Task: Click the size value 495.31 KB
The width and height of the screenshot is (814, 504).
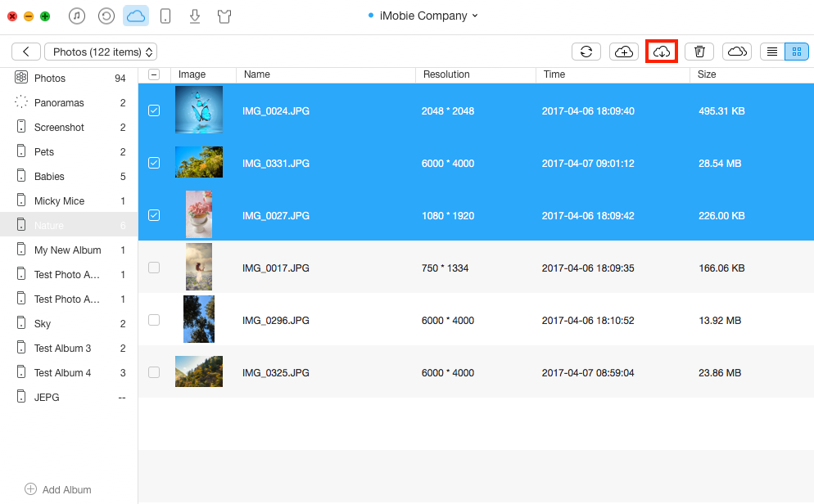Action: tap(721, 111)
